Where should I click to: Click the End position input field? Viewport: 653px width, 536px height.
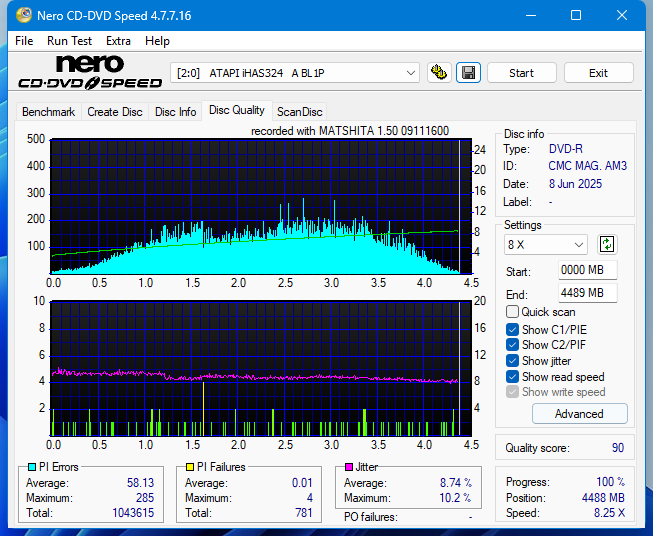[587, 293]
